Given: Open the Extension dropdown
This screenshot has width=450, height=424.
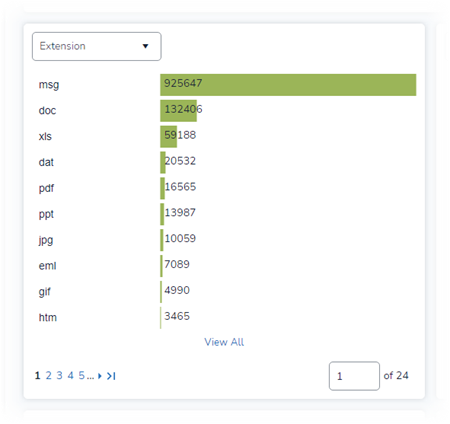Looking at the screenshot, I should pos(97,46).
